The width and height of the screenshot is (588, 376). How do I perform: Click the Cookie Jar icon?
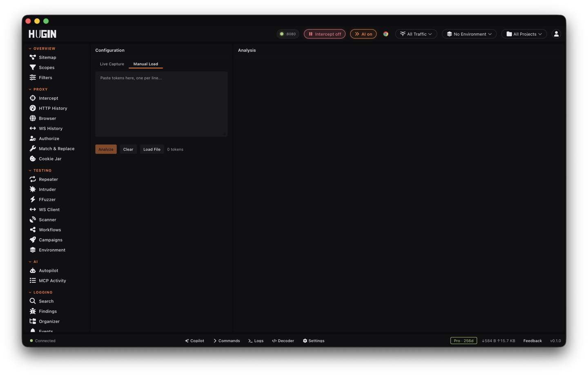pyautogui.click(x=33, y=159)
